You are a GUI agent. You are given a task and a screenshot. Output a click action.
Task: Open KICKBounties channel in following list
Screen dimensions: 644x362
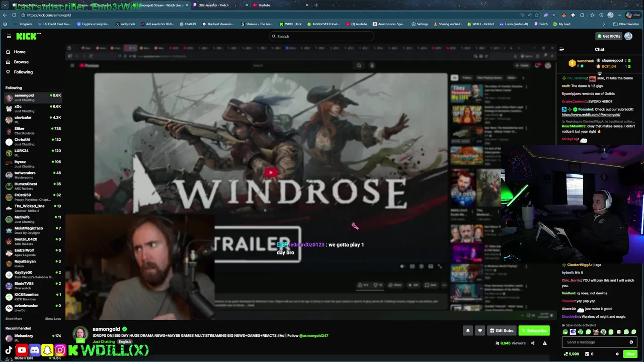coord(33,297)
